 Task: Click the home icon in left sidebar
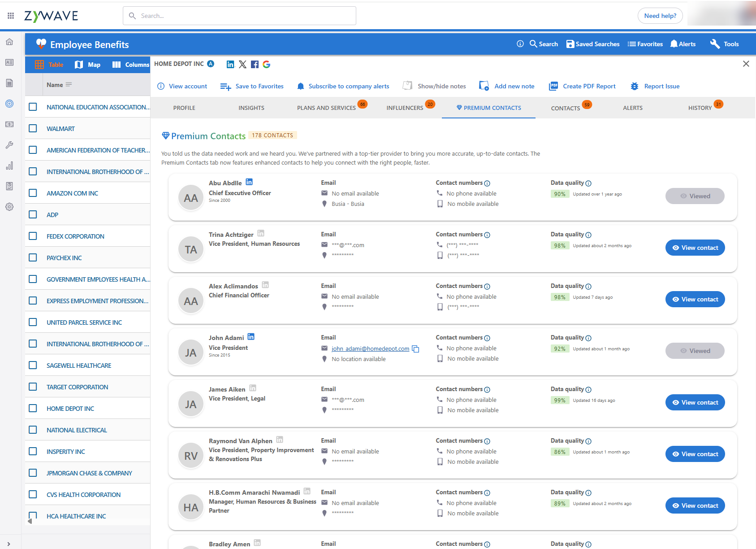[x=9, y=42]
